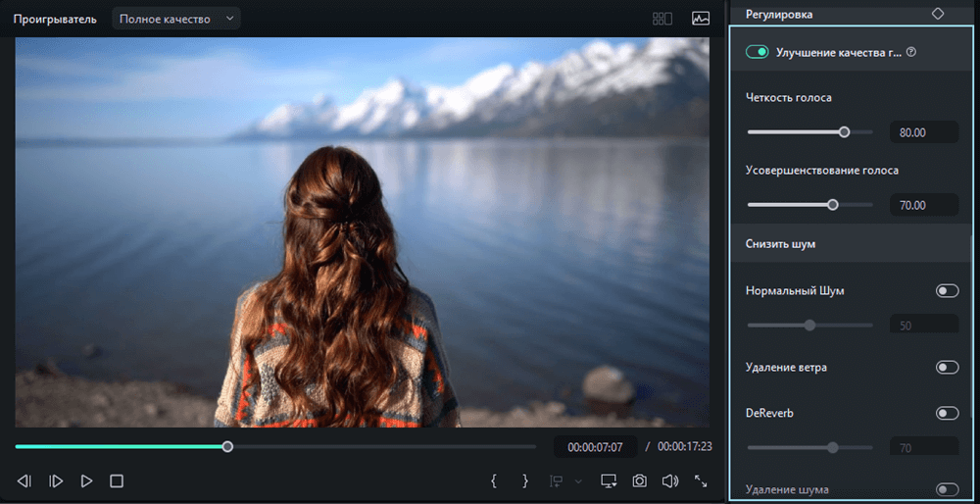The width and height of the screenshot is (980, 504).
Task: Enable the Нормальный Шум toggle
Action: coord(947,291)
